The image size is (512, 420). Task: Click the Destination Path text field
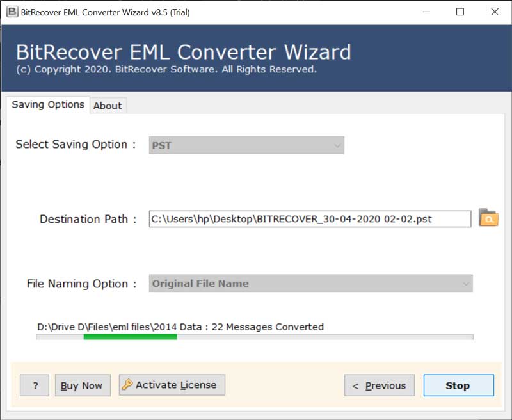[310, 219]
